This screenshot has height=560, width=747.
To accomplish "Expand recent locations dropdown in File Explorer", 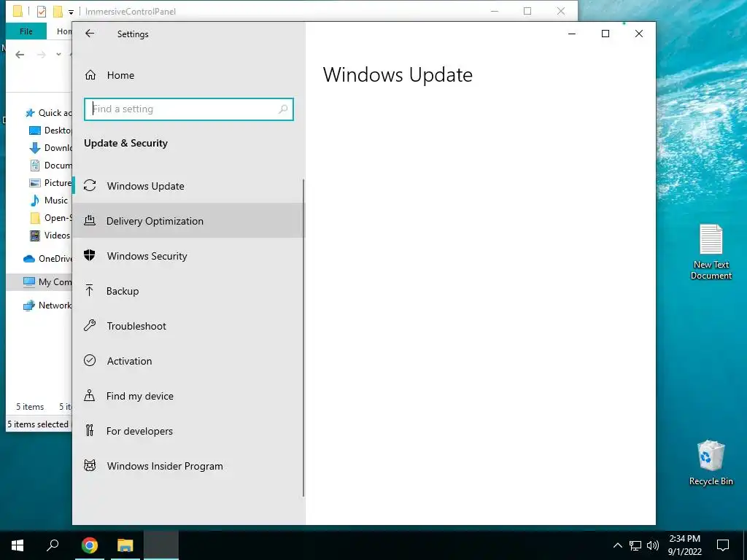I will coord(58,54).
